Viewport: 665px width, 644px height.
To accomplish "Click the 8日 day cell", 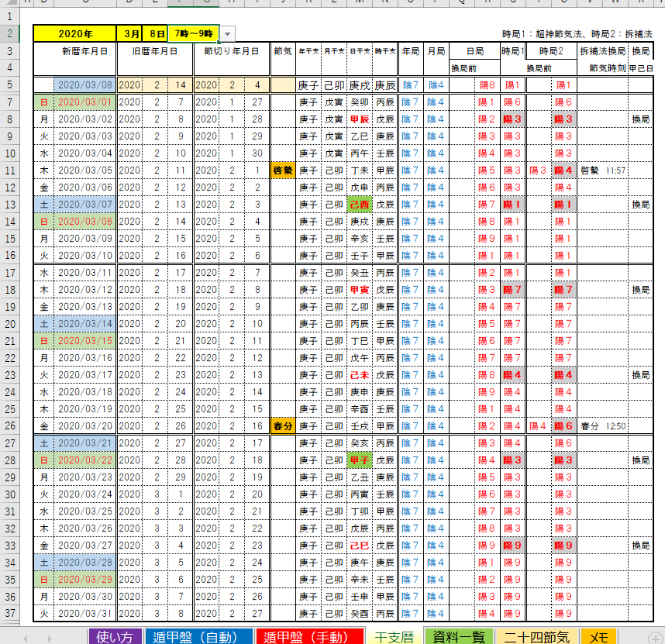I will point(155,34).
